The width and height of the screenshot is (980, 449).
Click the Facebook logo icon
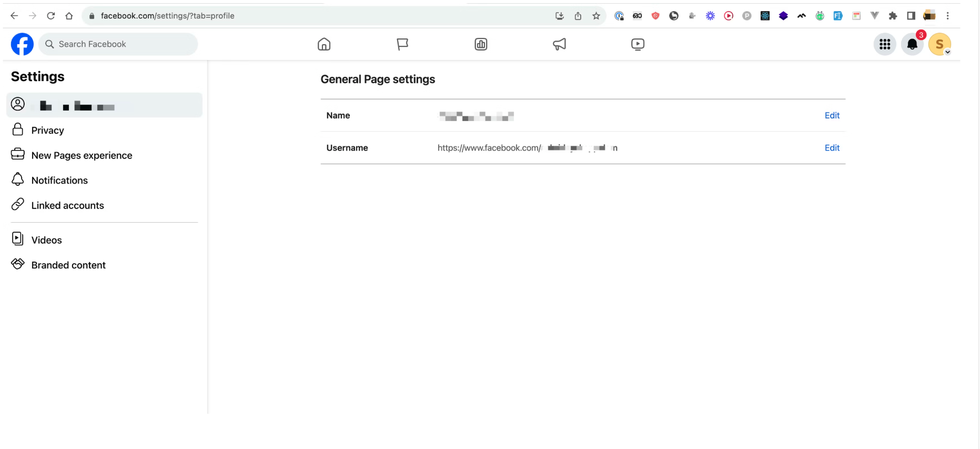pos(22,44)
